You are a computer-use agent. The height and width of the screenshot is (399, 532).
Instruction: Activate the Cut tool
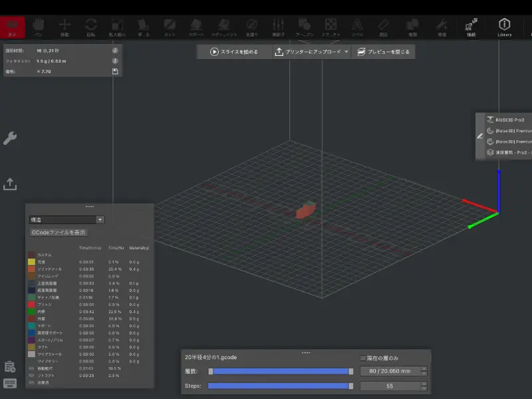tap(170, 25)
